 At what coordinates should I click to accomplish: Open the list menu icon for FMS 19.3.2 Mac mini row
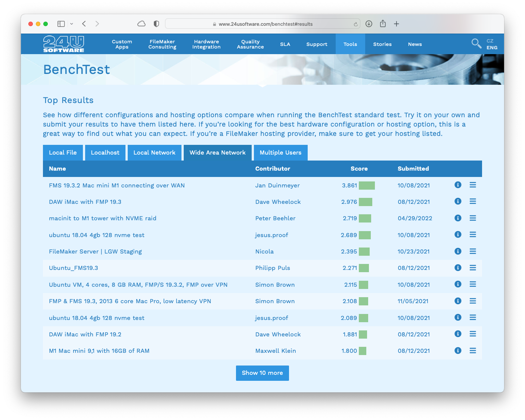coord(473,185)
